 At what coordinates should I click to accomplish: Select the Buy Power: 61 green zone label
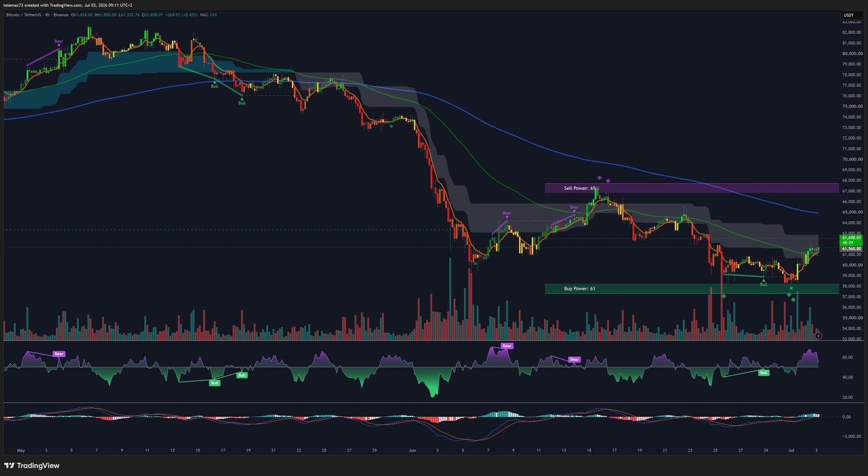579,288
